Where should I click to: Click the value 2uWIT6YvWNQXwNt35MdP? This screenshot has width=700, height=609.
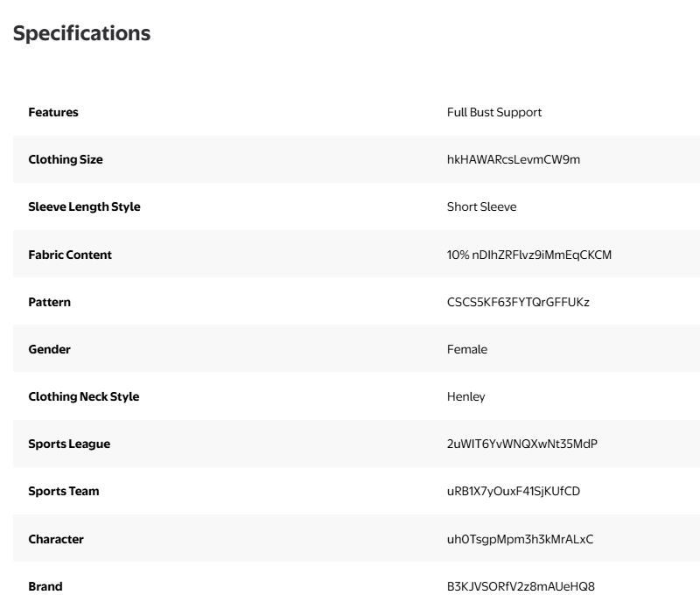[x=521, y=444]
